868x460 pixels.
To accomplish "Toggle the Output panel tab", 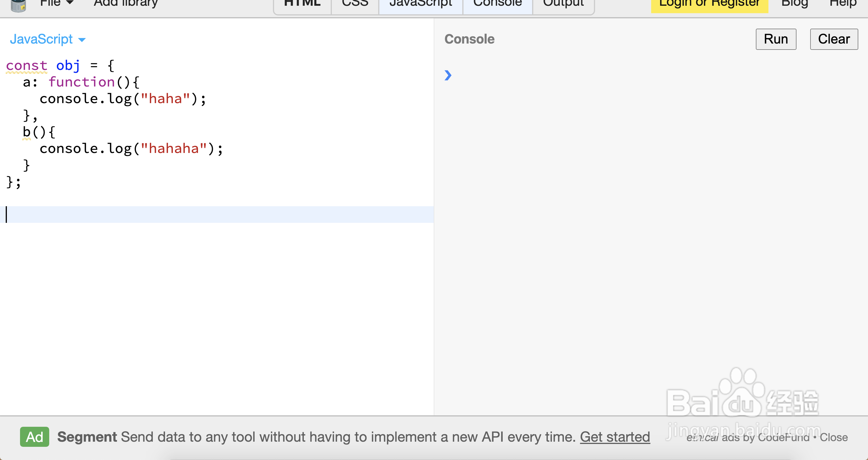I will (563, 4).
